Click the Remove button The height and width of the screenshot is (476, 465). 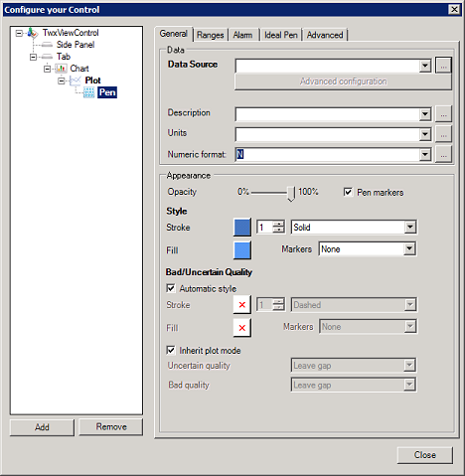[x=111, y=427]
